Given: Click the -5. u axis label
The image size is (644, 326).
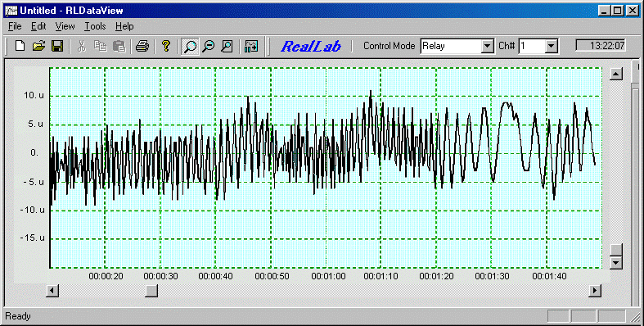Looking at the screenshot, I should 34,182.
